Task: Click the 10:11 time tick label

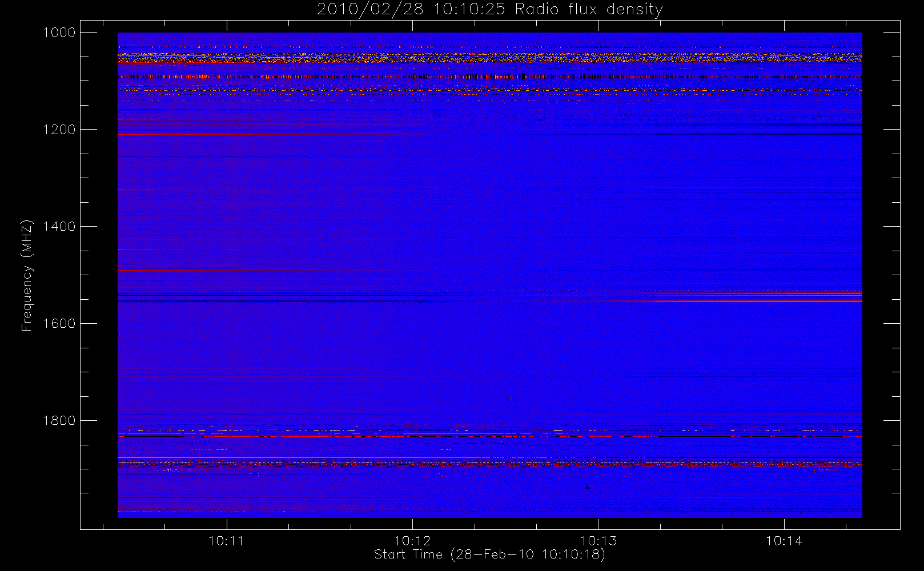Action: [x=227, y=541]
